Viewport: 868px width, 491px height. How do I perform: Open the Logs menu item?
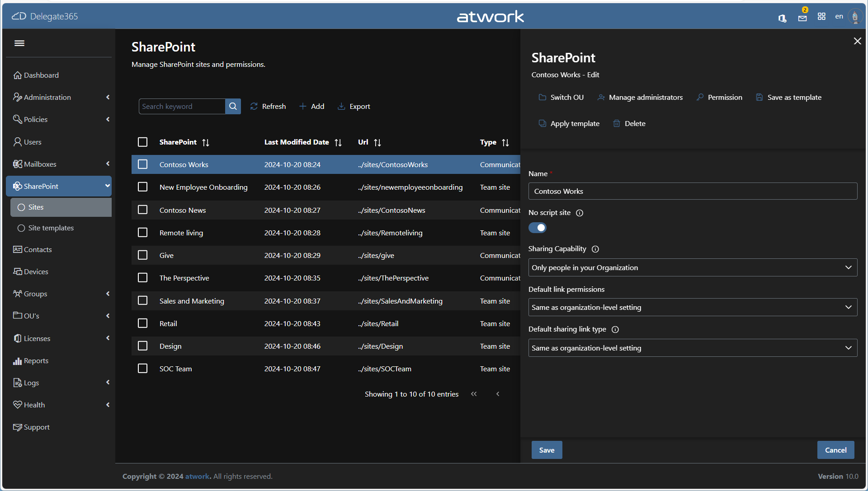59,383
